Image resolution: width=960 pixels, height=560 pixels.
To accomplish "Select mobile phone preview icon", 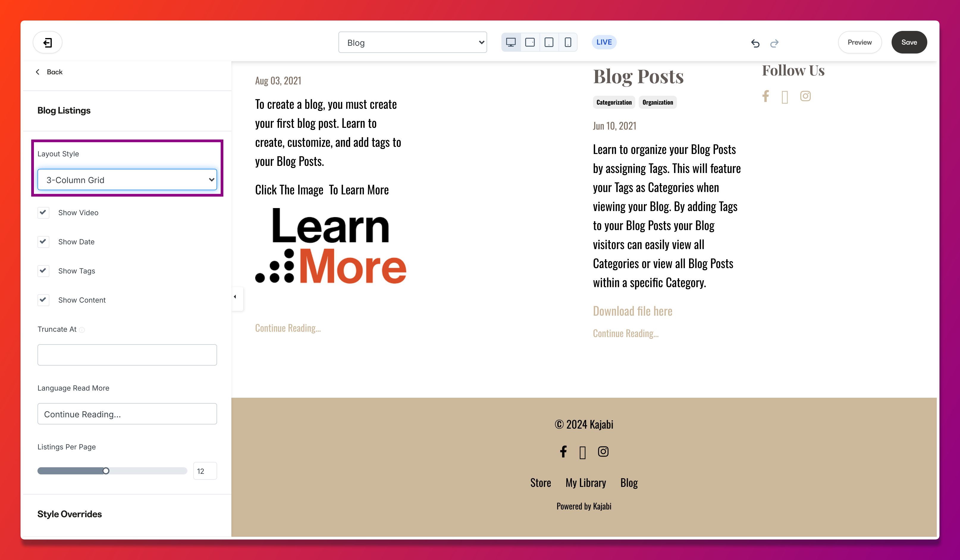I will 568,42.
